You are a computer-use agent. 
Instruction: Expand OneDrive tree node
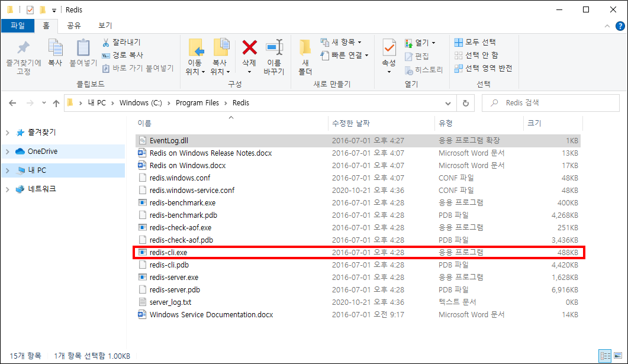[x=8, y=152]
